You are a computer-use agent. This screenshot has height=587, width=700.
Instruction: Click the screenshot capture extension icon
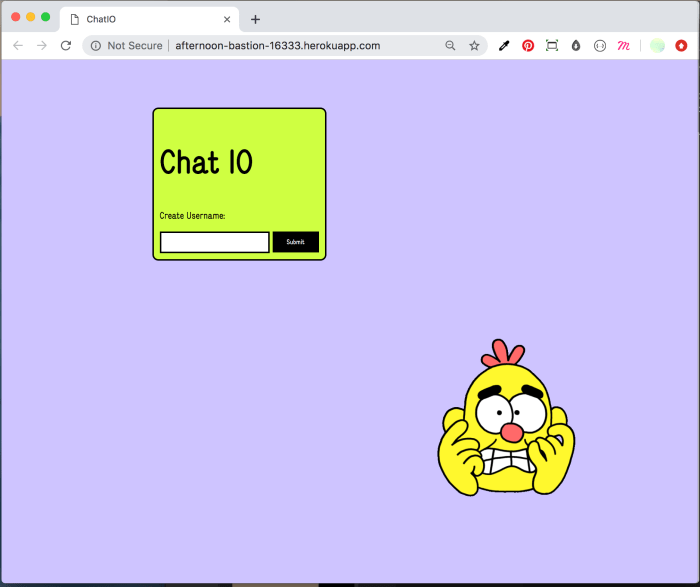click(552, 46)
